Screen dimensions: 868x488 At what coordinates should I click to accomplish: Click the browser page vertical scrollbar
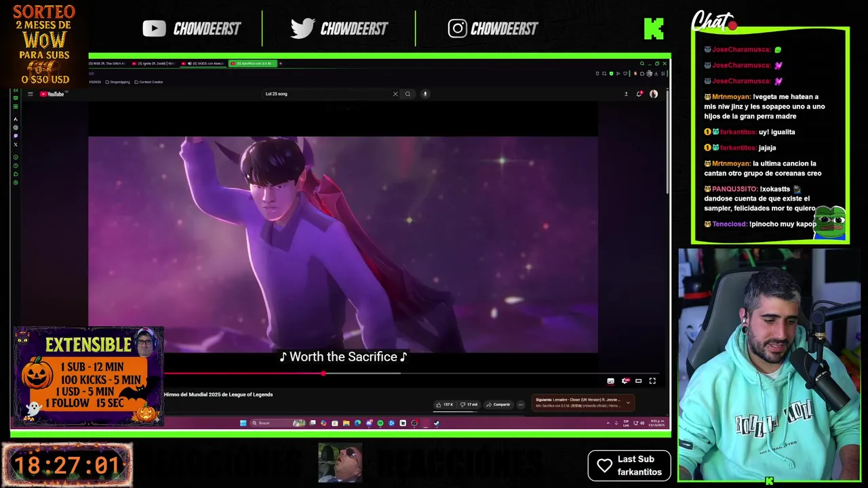[668, 142]
